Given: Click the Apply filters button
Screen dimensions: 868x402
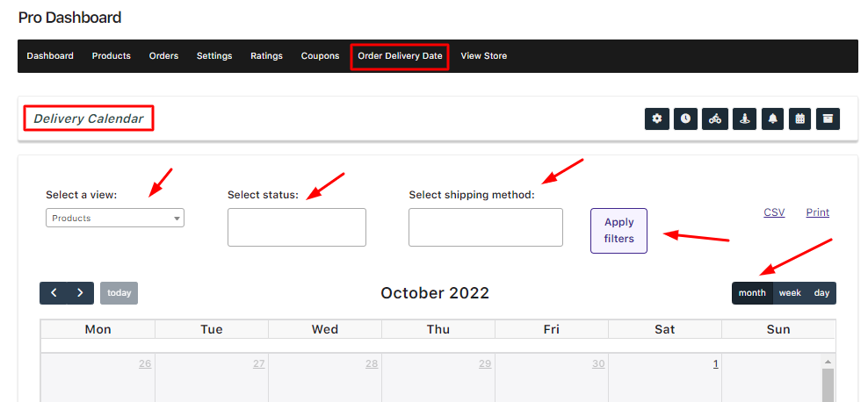Looking at the screenshot, I should [618, 231].
